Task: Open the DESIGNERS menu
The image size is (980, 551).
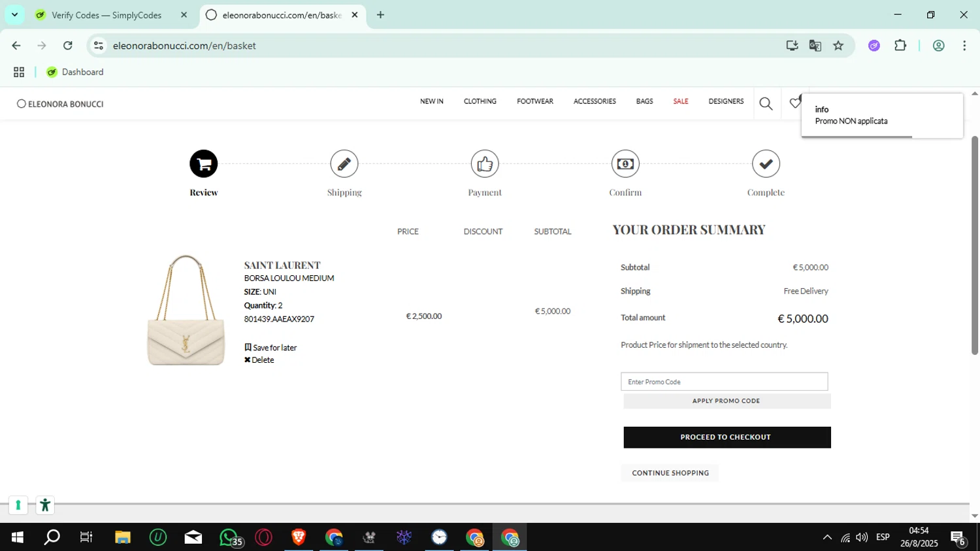Action: (x=726, y=101)
